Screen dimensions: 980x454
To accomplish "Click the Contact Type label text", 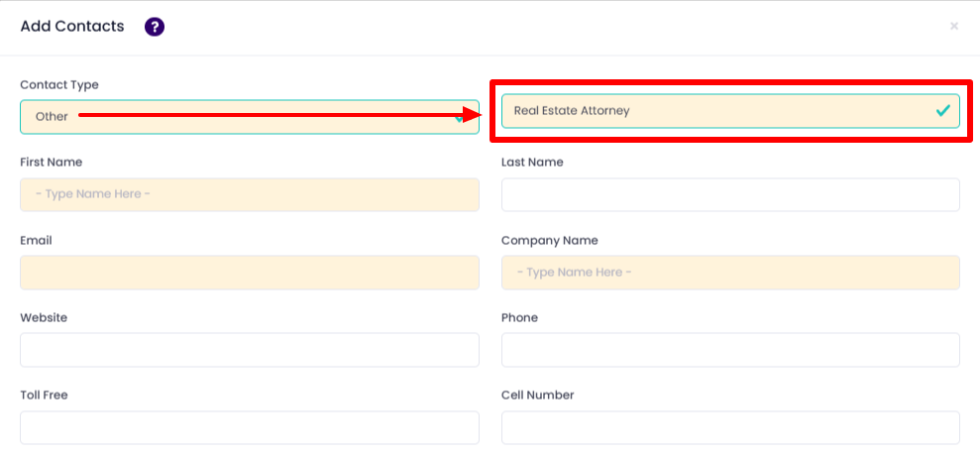I will click(59, 85).
